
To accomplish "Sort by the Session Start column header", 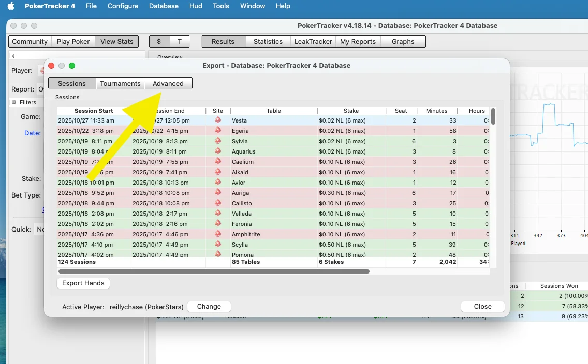I will coord(93,111).
